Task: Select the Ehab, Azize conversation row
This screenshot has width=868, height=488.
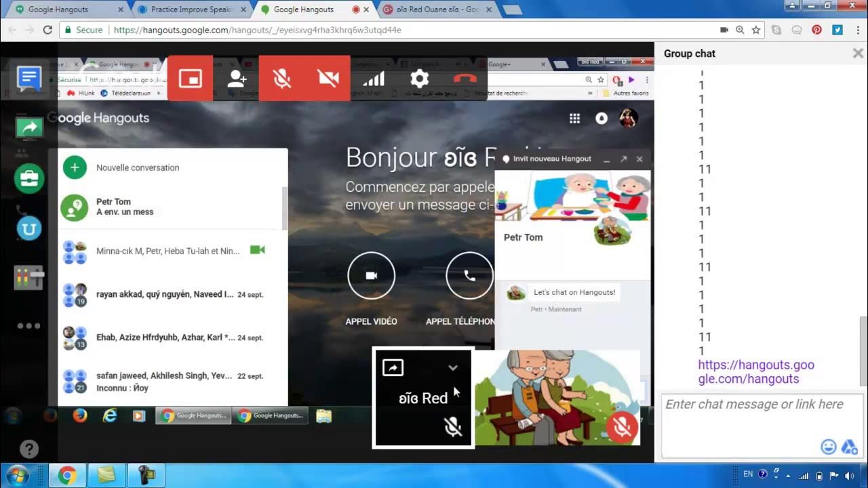Action: point(170,338)
